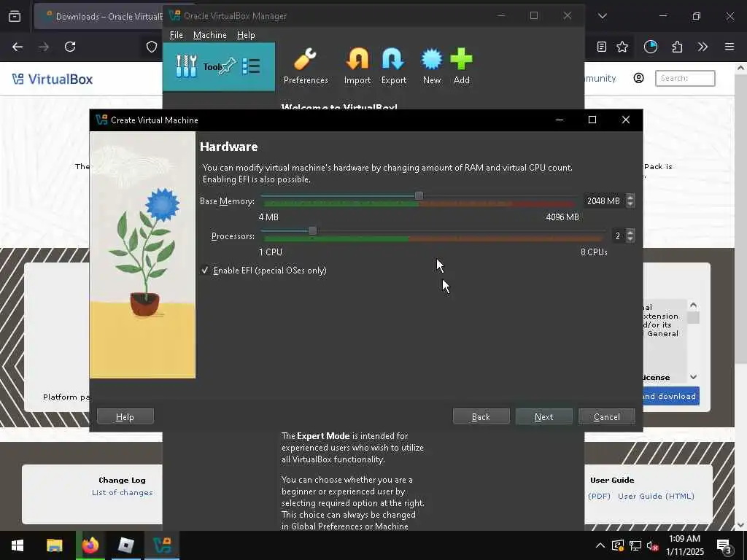Viewport: 747px width, 560px height.
Task: Click the Tools pin icon
Action: click(x=228, y=66)
